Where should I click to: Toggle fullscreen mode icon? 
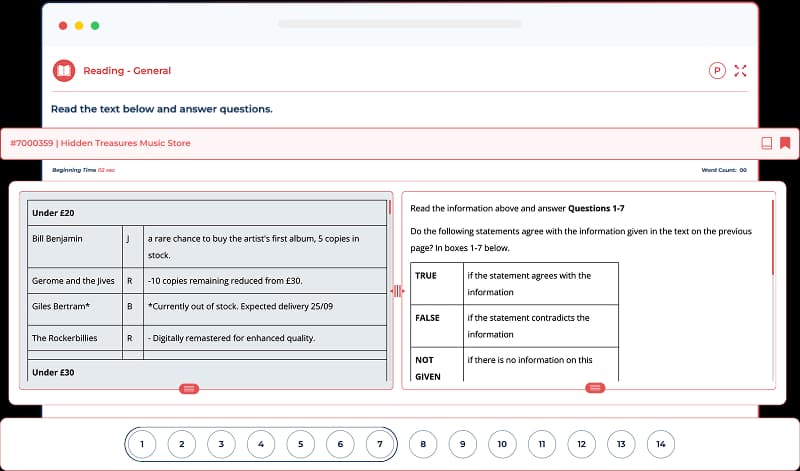(740, 71)
